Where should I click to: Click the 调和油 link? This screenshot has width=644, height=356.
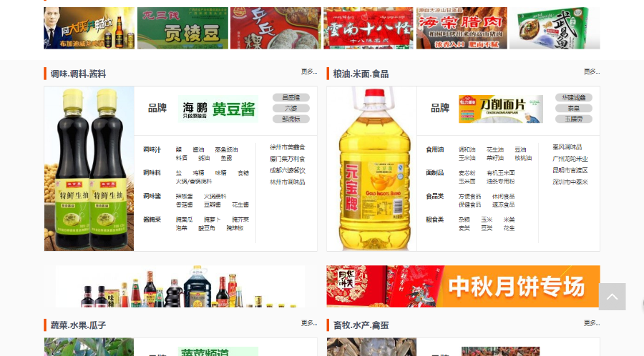pos(467,149)
